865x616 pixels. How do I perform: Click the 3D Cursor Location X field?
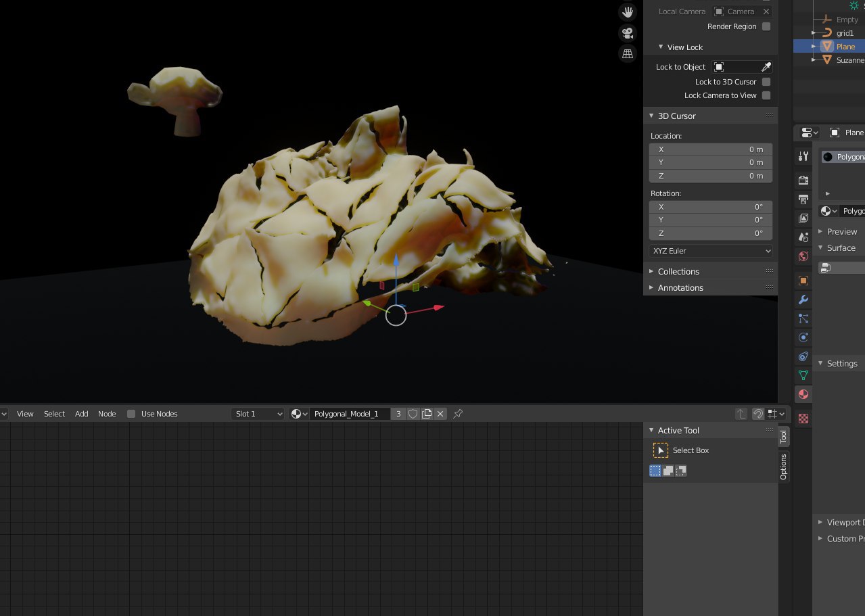coord(710,149)
